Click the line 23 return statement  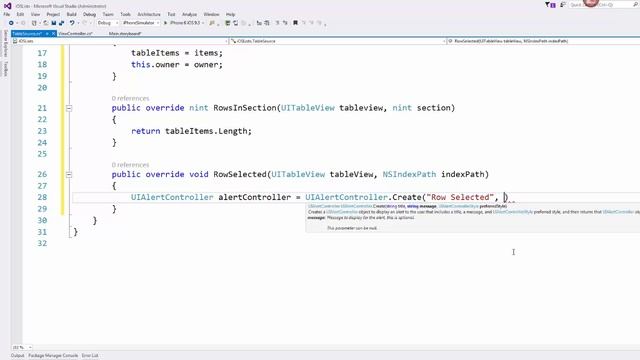(x=191, y=131)
